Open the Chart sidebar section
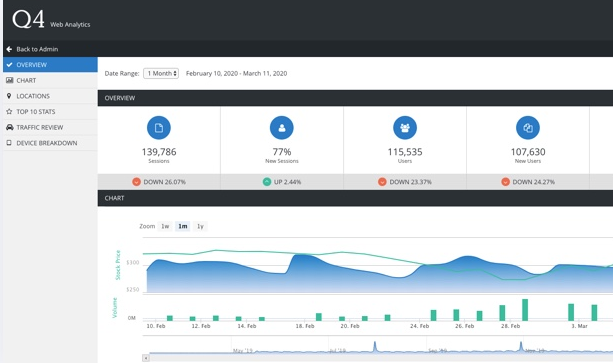The height and width of the screenshot is (363, 613). (x=50, y=80)
